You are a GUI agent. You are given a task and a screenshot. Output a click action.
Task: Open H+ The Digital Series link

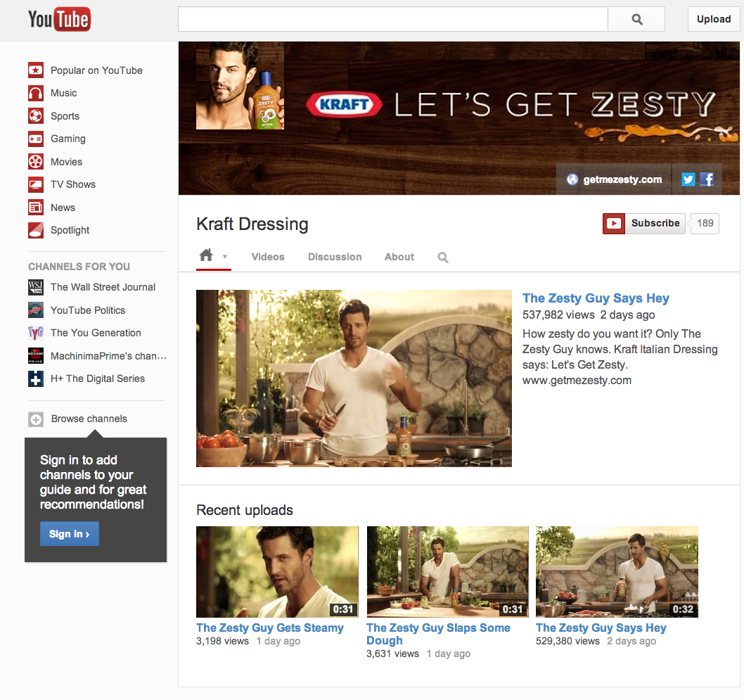[x=98, y=378]
